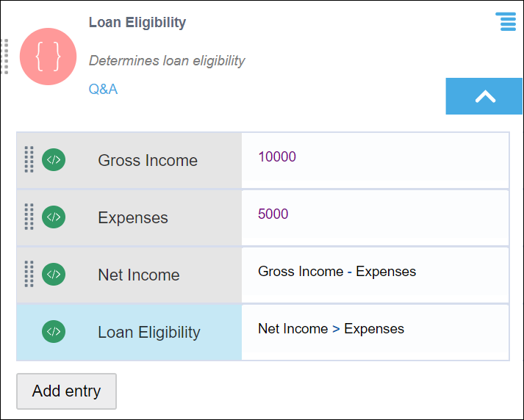Image resolution: width=524 pixels, height=420 pixels.
Task: Grab the Gross Income row drag handle
Action: click(x=29, y=159)
